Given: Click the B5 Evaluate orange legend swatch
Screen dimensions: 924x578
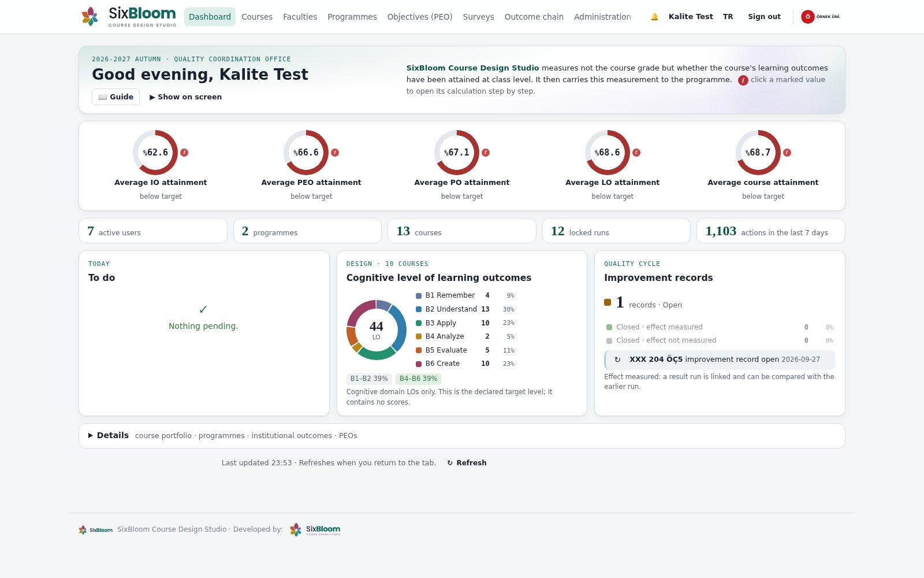Looking at the screenshot, I should tap(419, 350).
